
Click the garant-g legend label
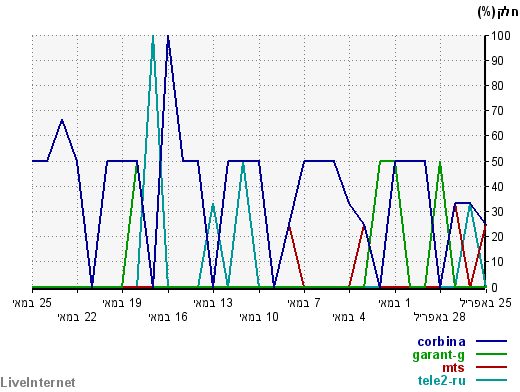438,355
